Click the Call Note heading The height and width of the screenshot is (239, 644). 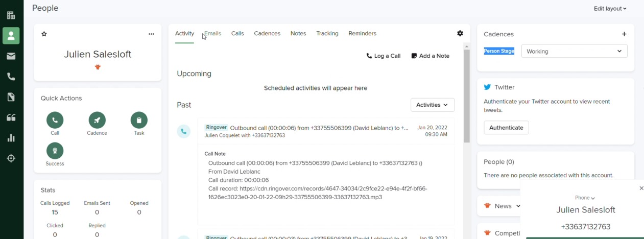[x=215, y=154]
